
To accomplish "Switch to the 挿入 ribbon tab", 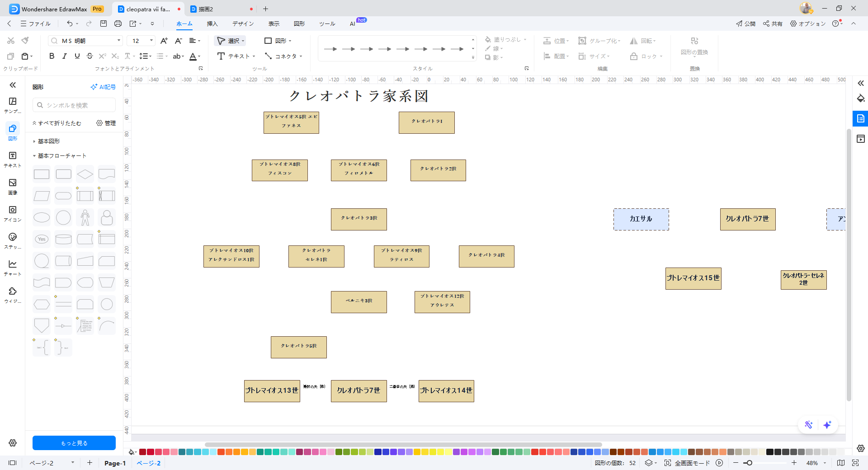I will tap(212, 23).
